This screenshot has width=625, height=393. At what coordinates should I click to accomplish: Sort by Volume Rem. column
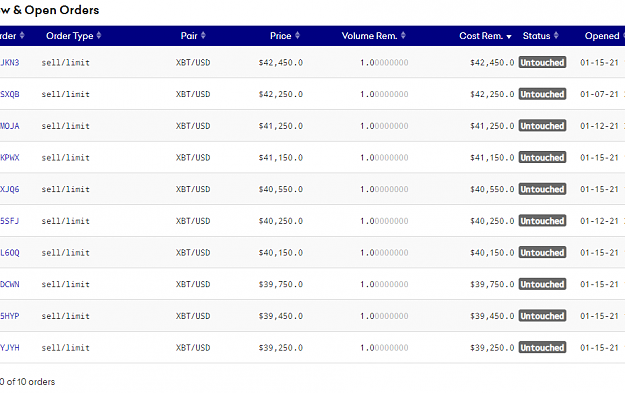373,36
